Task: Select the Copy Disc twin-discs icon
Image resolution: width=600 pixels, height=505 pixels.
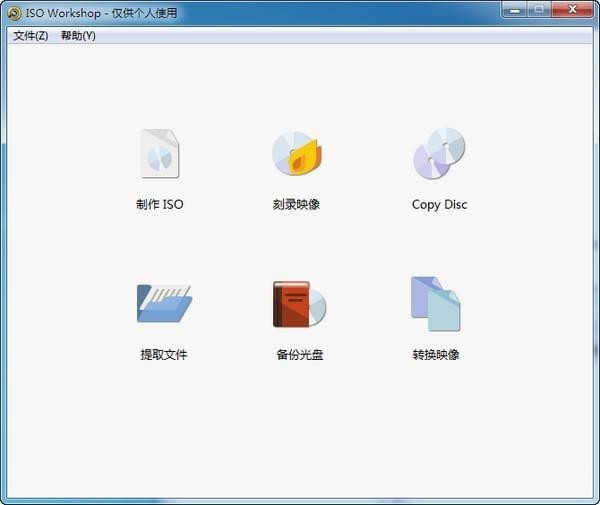Action: [x=439, y=154]
